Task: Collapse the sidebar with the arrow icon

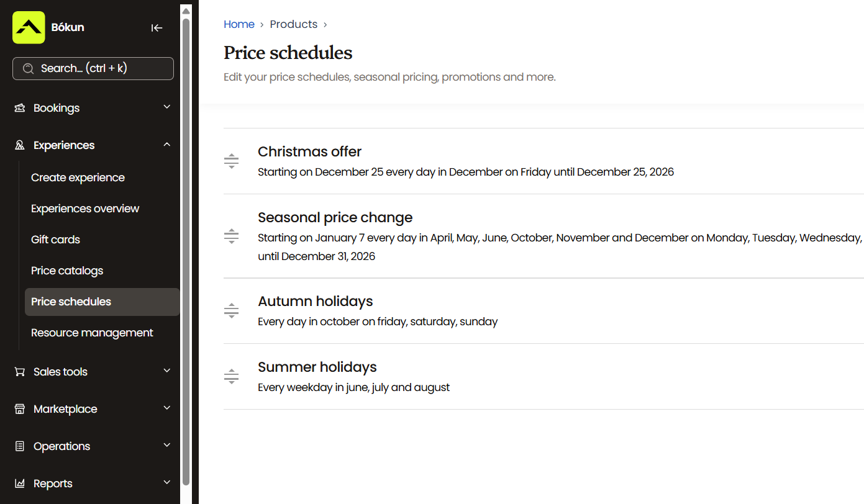Action: (x=157, y=27)
